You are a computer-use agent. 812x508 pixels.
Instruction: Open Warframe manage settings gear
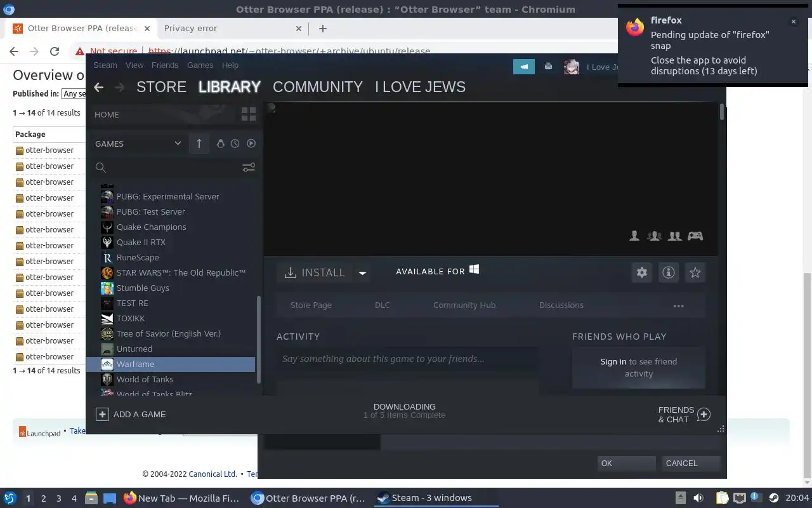click(642, 272)
